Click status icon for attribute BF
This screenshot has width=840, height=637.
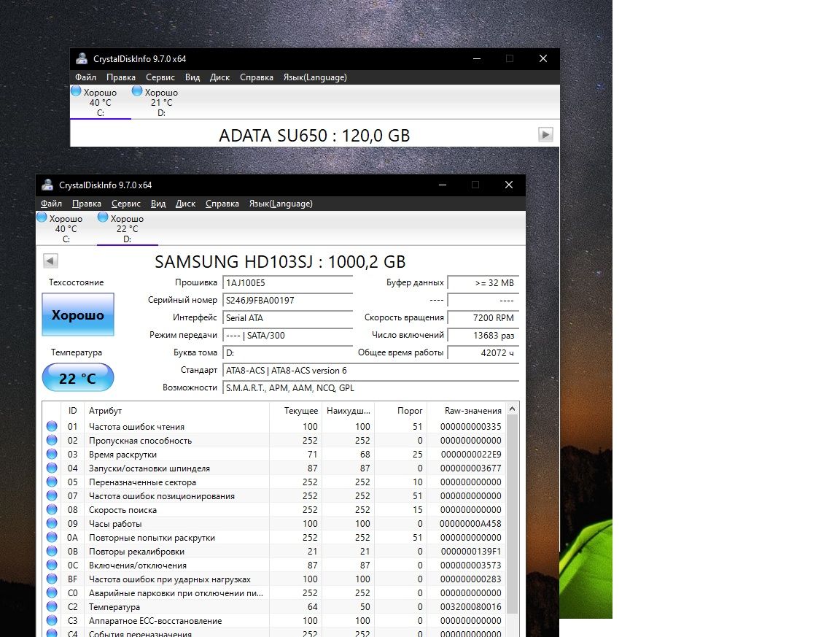pyautogui.click(x=52, y=579)
